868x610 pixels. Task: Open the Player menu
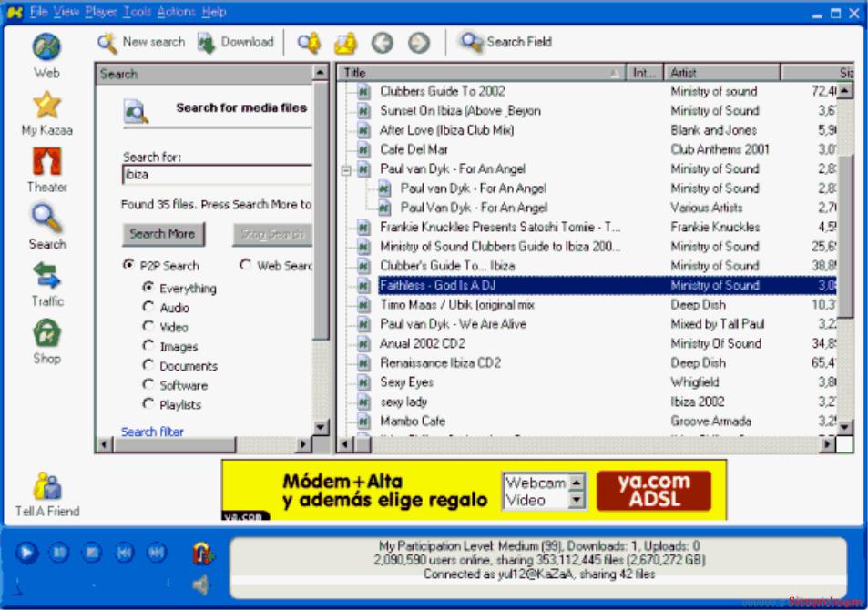101,12
